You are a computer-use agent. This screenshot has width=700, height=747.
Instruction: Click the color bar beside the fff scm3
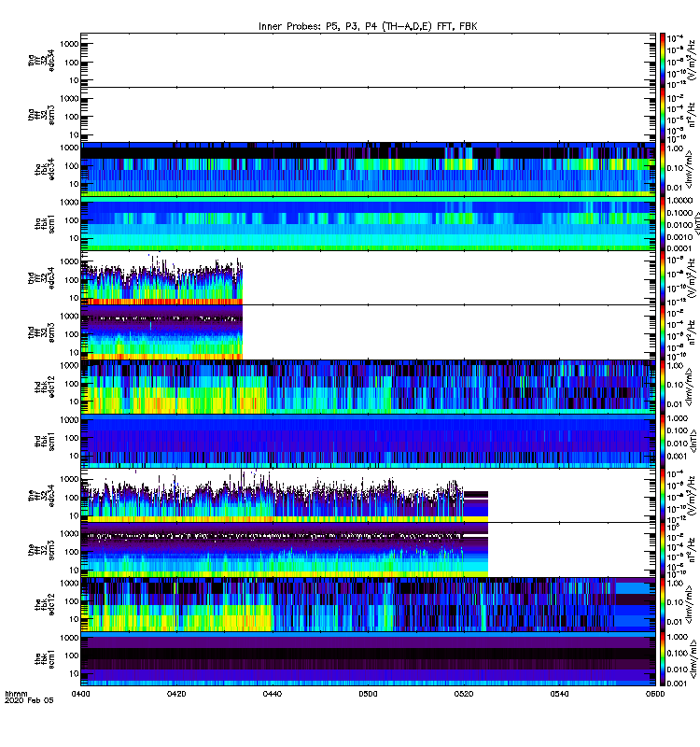(663, 550)
